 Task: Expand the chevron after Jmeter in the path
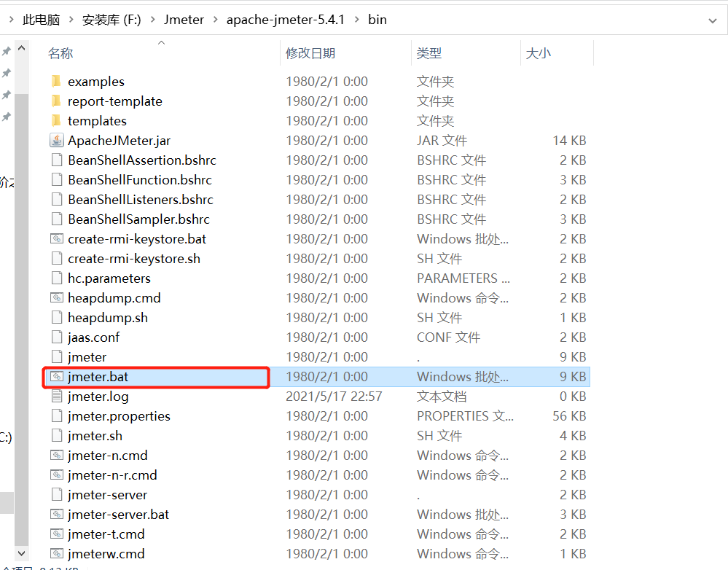[x=216, y=20]
